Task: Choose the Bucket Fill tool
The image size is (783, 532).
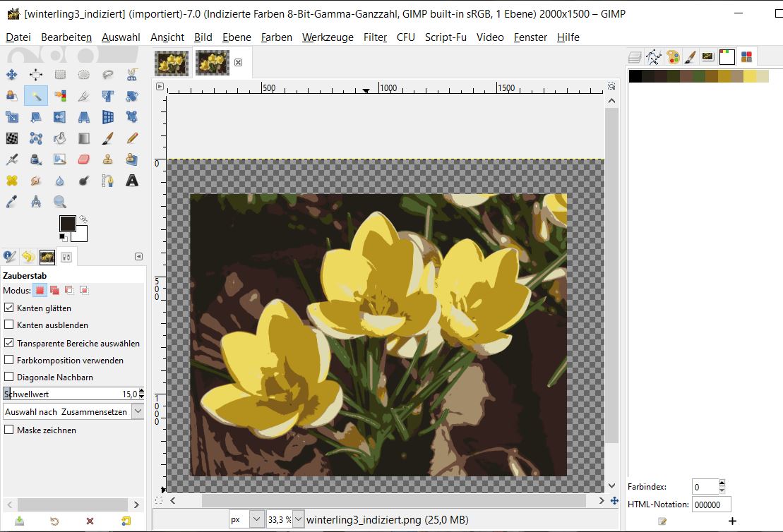Action: (x=60, y=138)
